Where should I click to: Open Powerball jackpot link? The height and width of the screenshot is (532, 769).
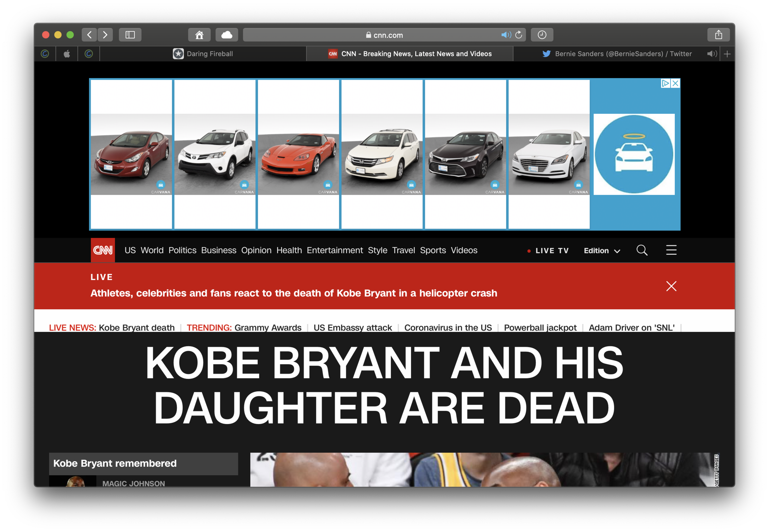(540, 327)
